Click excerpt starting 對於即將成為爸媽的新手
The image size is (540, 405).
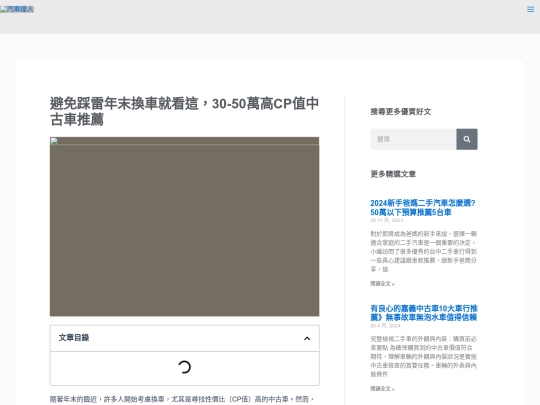[424, 251]
